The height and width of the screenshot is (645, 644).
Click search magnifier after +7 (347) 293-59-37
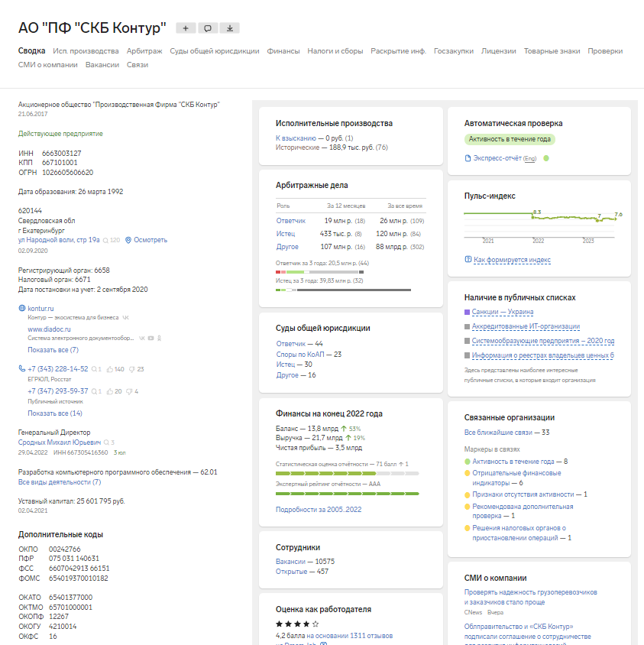point(94,391)
